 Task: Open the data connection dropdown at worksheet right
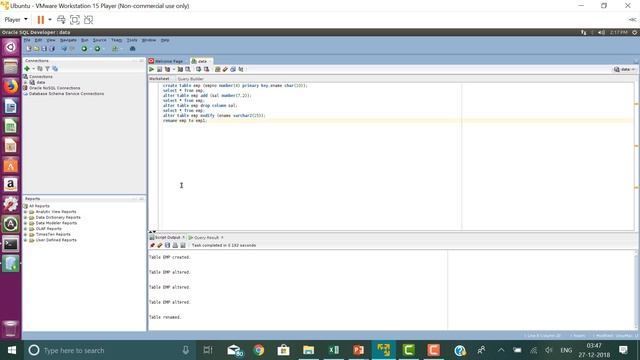[624, 69]
